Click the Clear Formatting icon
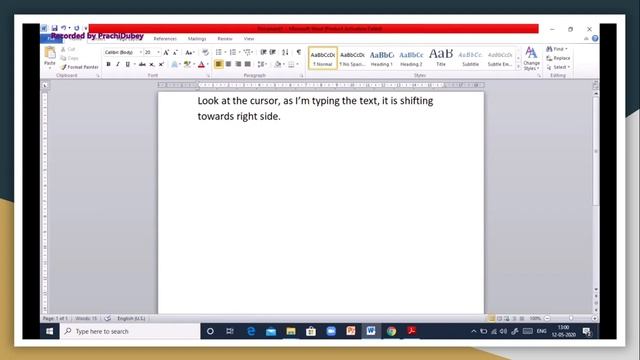The image size is (640, 360). (205, 52)
